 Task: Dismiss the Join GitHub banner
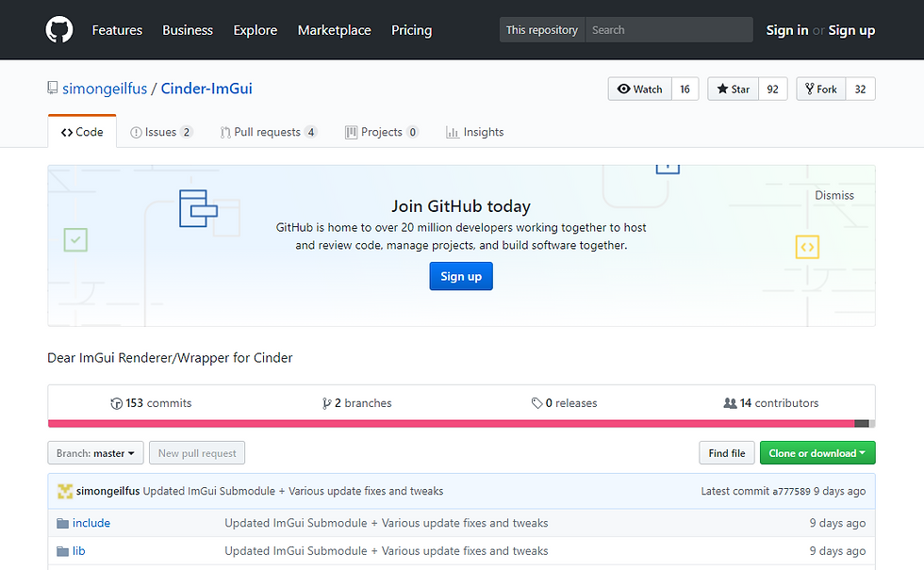tap(834, 196)
